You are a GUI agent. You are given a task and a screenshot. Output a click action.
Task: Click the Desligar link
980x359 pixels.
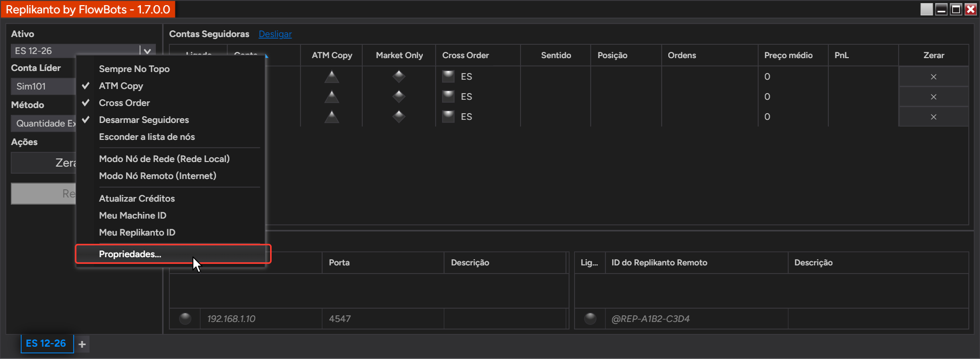pos(275,34)
